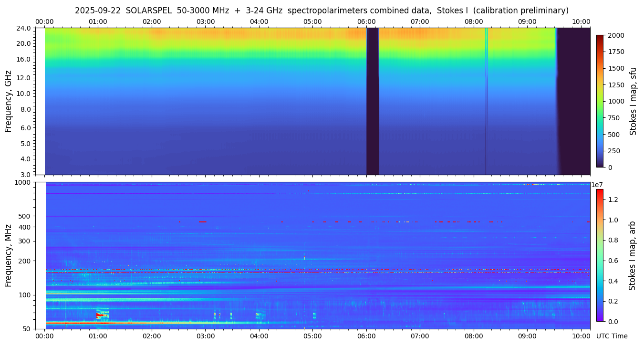
Task: Click the plot title starting with 2025-09-22 SOLARSPEL
Action: pyautogui.click(x=322, y=10)
